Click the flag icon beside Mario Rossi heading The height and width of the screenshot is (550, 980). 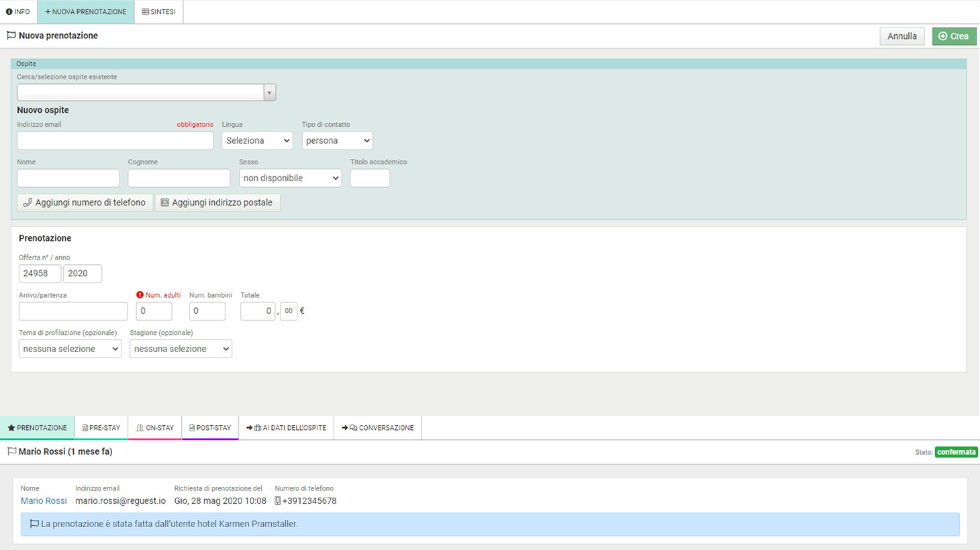pyautogui.click(x=11, y=451)
